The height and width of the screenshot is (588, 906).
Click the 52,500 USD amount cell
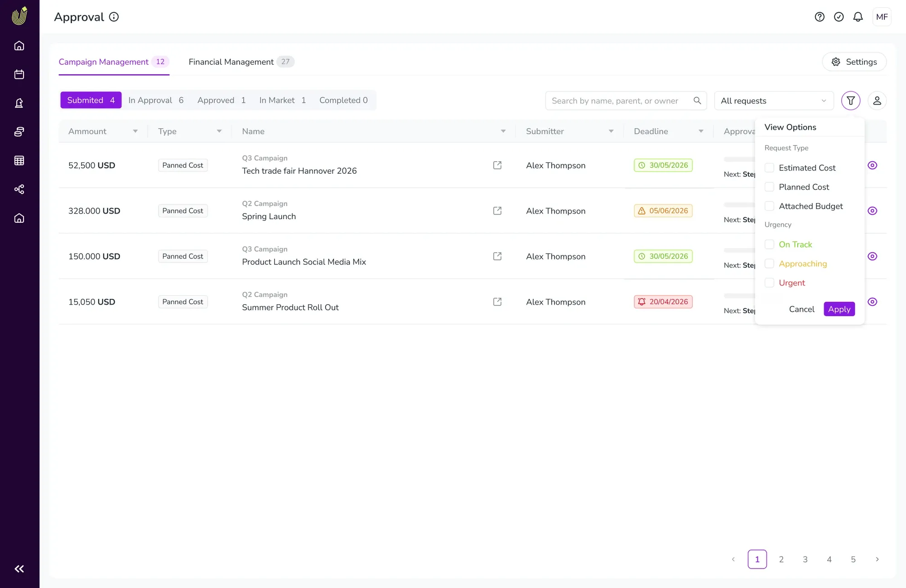pos(92,165)
